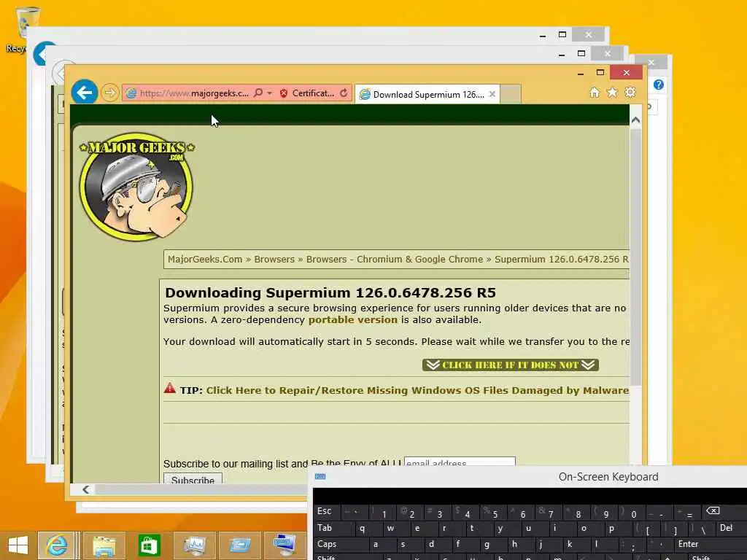This screenshot has height=560, width=747.
Task: Open the Browsers breadcrumb link
Action: click(274, 260)
